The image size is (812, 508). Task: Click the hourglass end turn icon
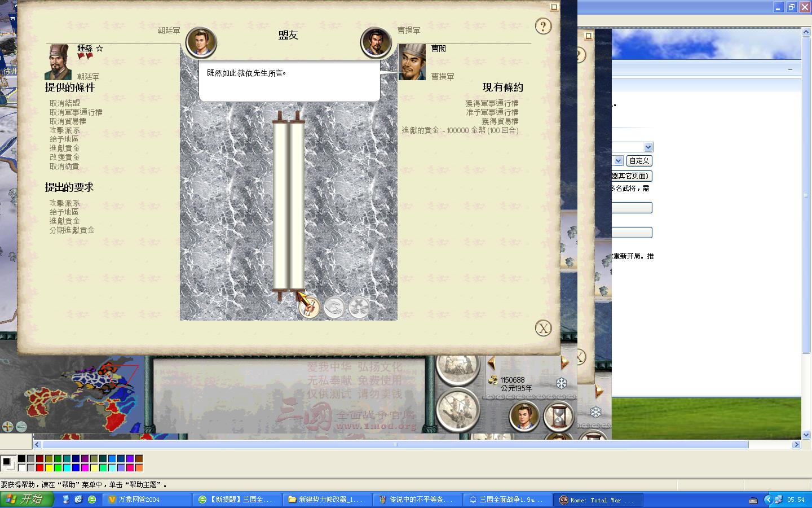[559, 417]
